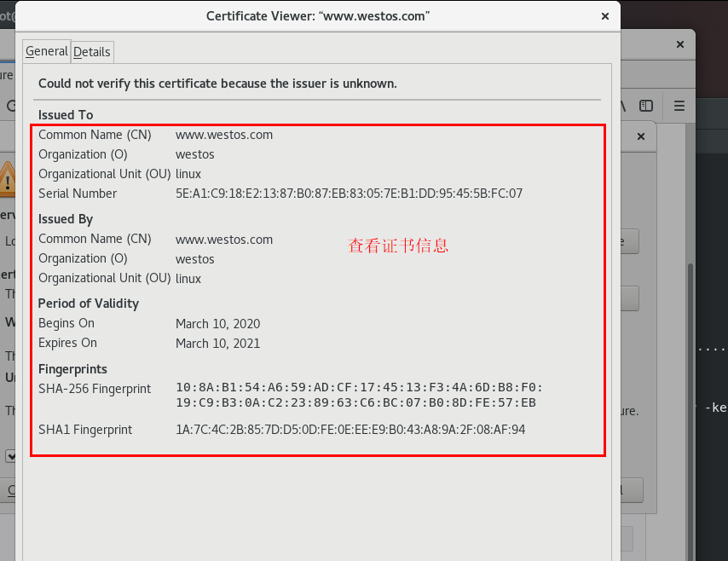Viewport: 728px width, 561px height.
Task: Click Issued To Organizational Unit linux value
Action: click(x=188, y=174)
